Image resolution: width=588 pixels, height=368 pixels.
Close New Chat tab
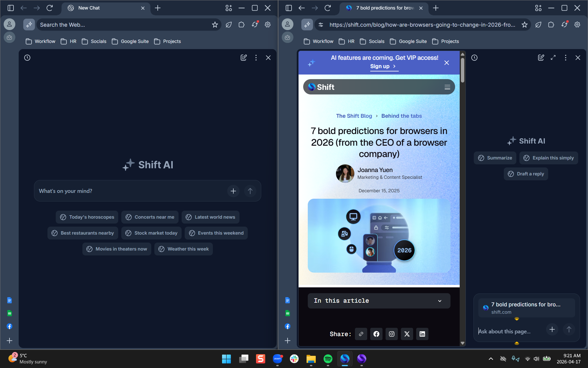pyautogui.click(x=143, y=8)
